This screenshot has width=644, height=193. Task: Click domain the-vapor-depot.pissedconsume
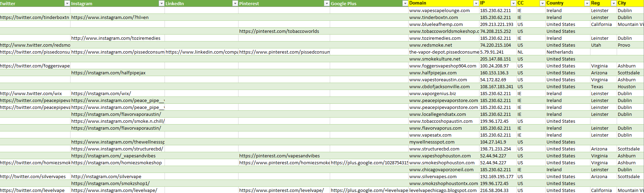444,52
